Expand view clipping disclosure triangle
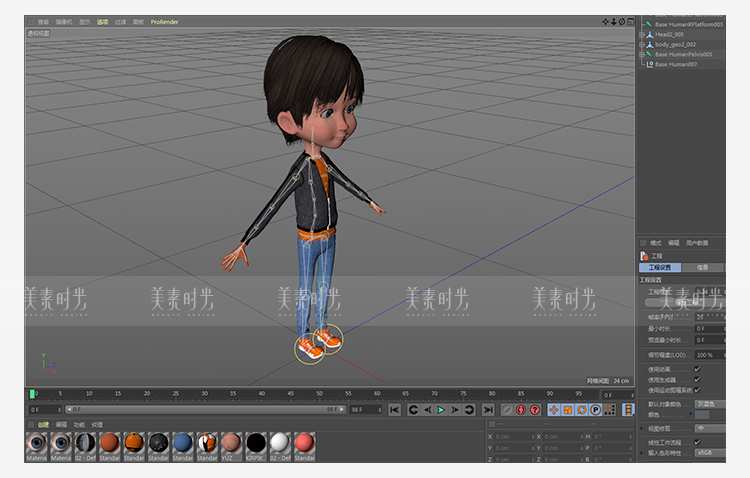 coord(642,428)
